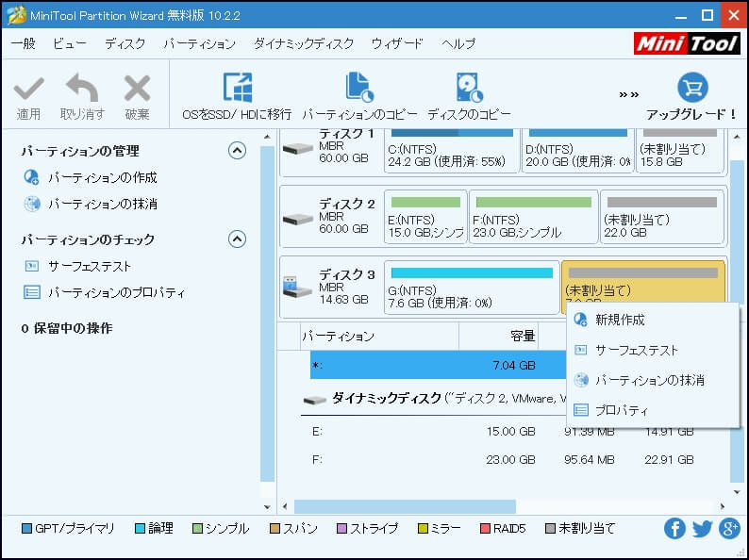The image size is (749, 560).
Task: Launch the ディスクのコピー tool
Action: click(469, 88)
